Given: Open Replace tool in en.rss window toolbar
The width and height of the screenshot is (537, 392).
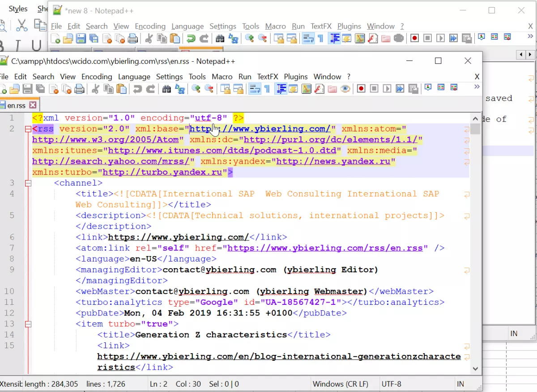Looking at the screenshot, I should 179,89.
